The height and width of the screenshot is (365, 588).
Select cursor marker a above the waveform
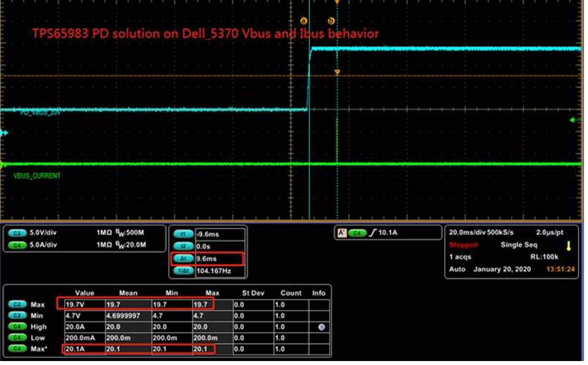pos(304,21)
